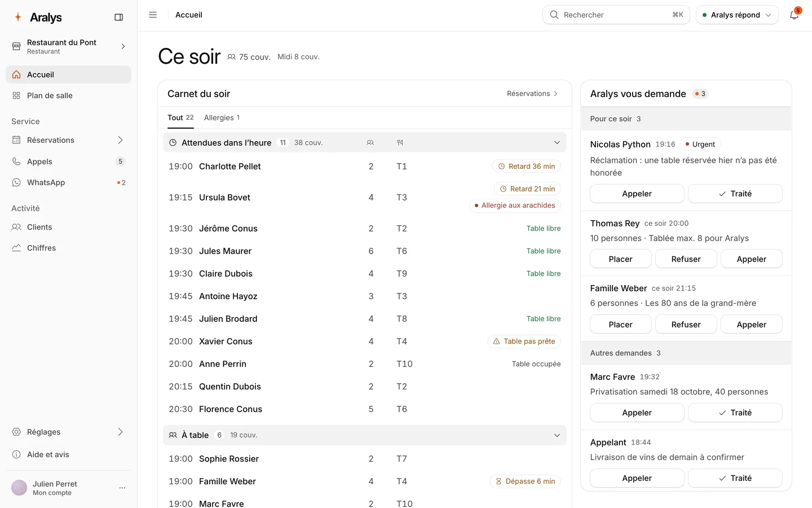The width and height of the screenshot is (812, 508).
Task: Collapse the sidebar panel icon
Action: click(118, 17)
